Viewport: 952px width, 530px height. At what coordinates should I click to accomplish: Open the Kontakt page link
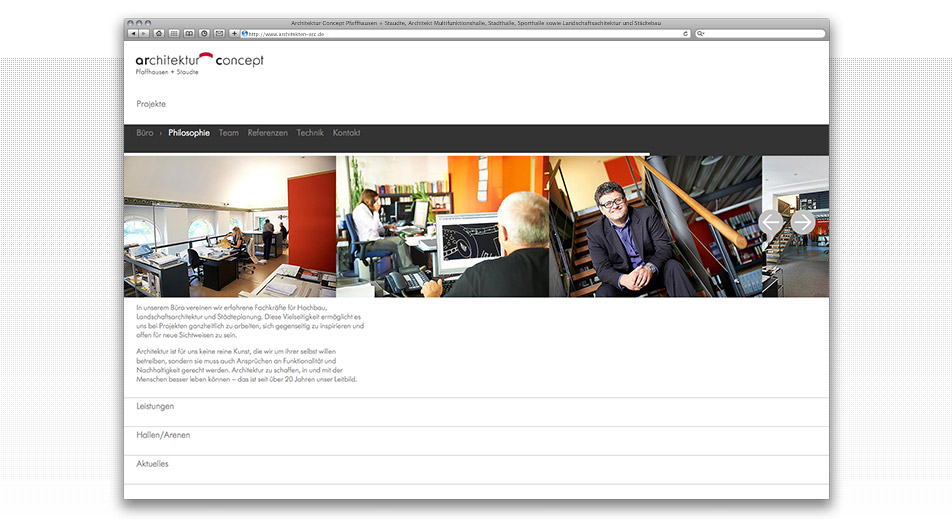coord(346,133)
